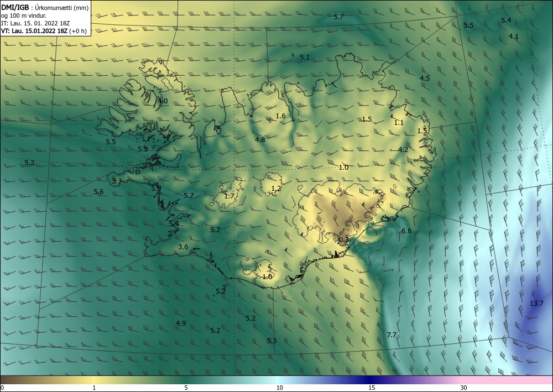Click the 4.5 value off the northeast coast

click(425, 79)
